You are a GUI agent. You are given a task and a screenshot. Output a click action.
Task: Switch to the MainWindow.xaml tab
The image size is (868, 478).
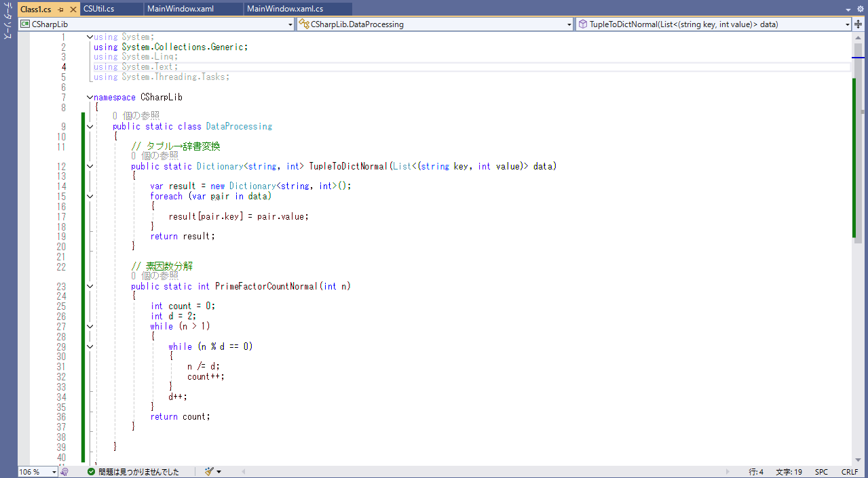[x=181, y=9]
